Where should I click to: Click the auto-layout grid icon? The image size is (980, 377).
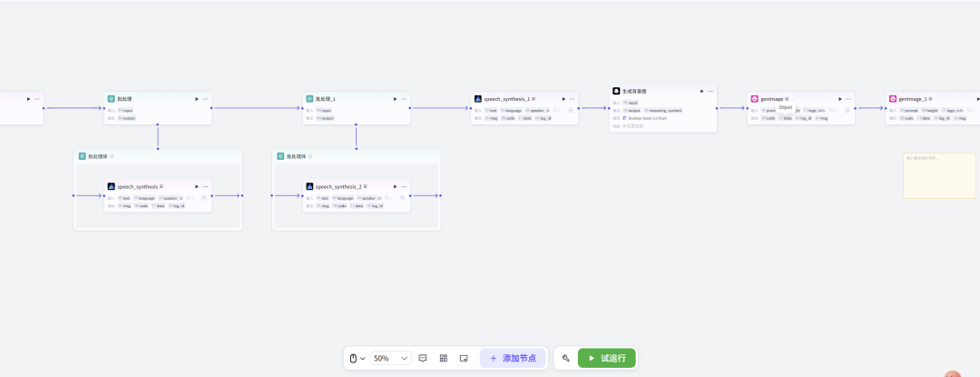(443, 358)
